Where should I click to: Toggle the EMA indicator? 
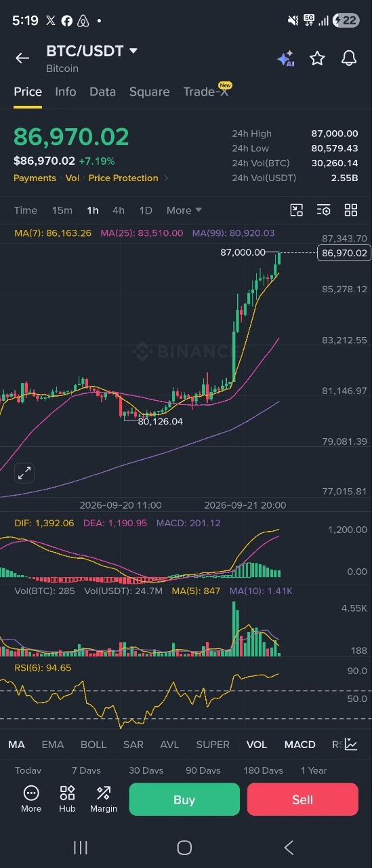(x=53, y=745)
